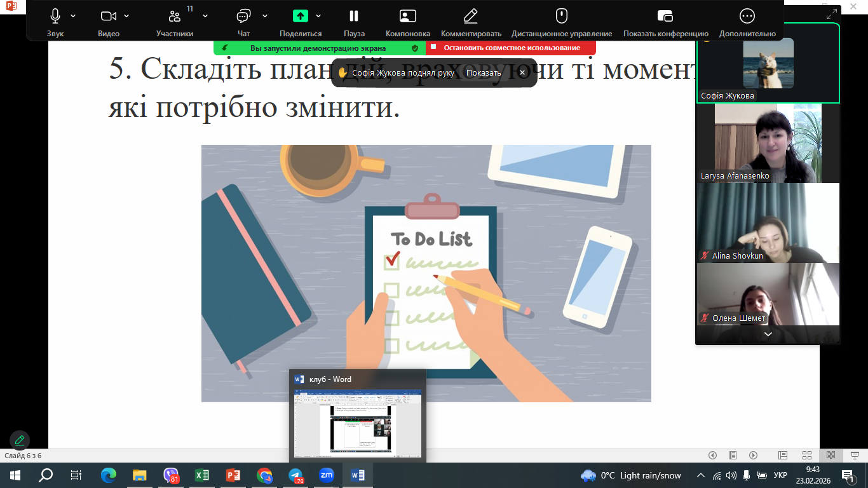Click the green shield icon on the sharing bar

415,48
